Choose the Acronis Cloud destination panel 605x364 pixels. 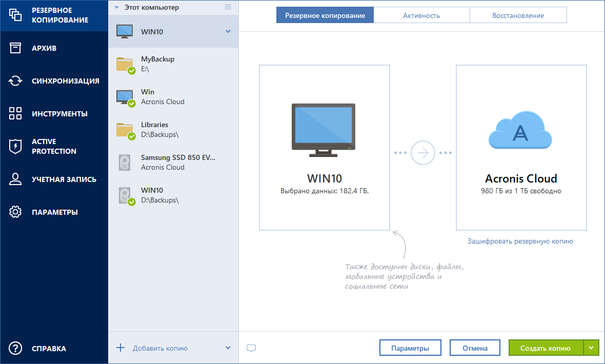(521, 148)
